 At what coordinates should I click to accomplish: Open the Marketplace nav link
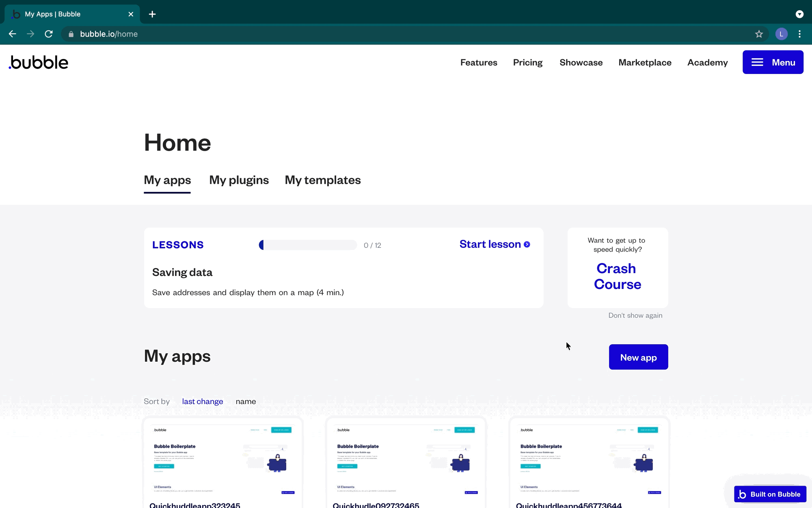(645, 62)
